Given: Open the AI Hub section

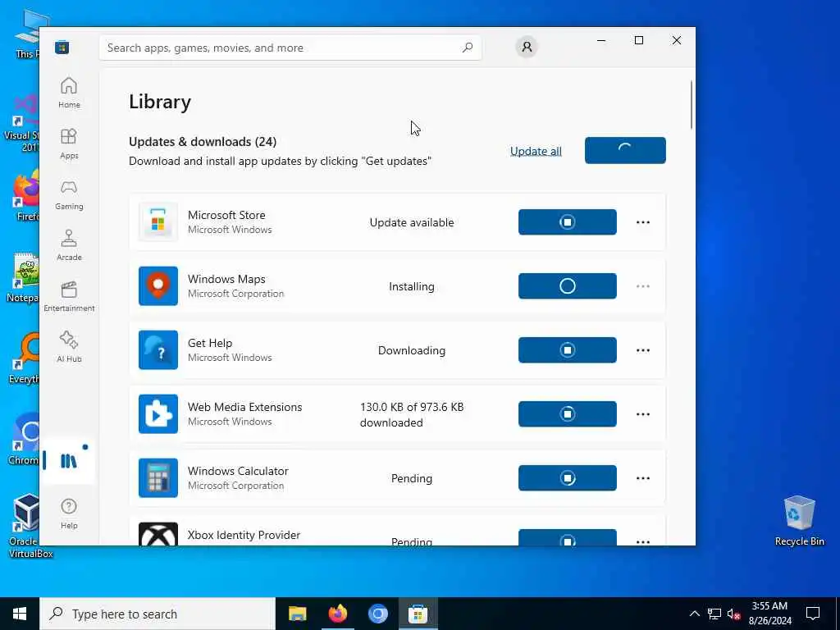Looking at the screenshot, I should coord(69,347).
